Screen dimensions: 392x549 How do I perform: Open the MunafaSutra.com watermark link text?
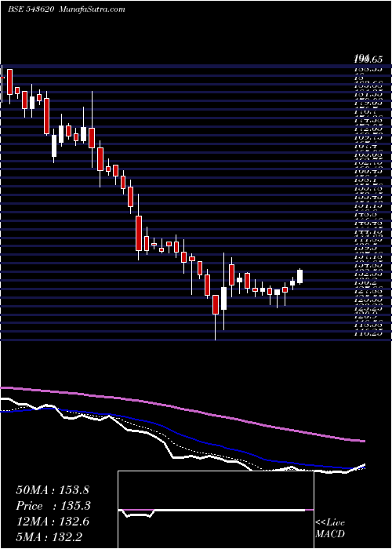pos(93,9)
